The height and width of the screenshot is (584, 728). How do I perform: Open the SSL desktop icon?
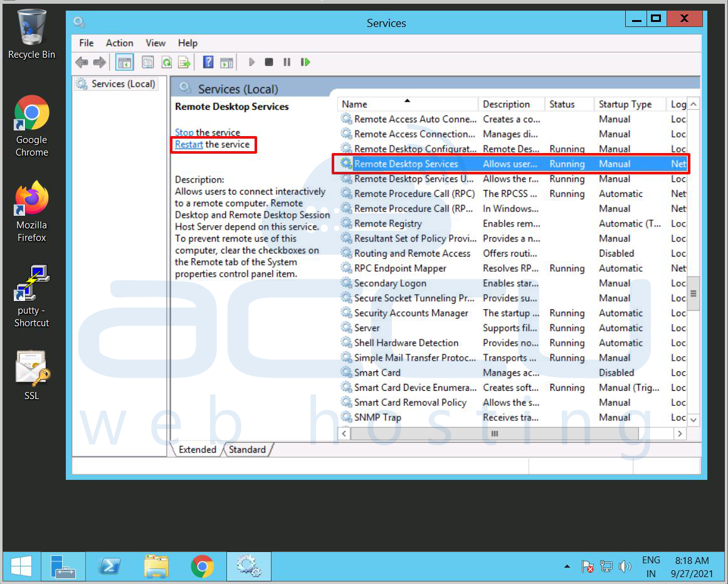tap(31, 375)
